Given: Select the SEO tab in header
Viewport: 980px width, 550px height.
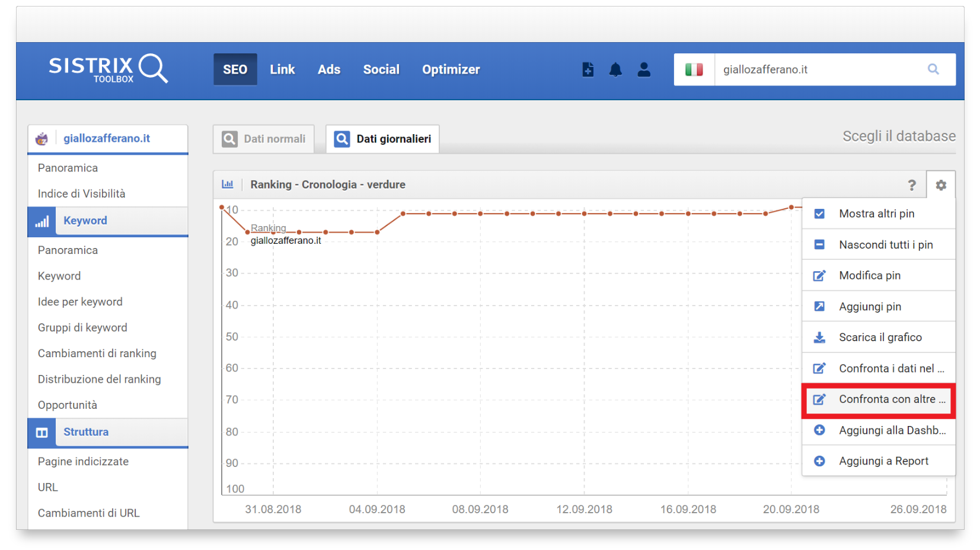Looking at the screenshot, I should pyautogui.click(x=235, y=69).
